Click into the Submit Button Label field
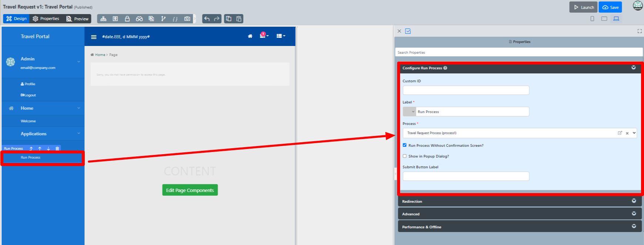This screenshot has width=644, height=245. click(x=466, y=176)
